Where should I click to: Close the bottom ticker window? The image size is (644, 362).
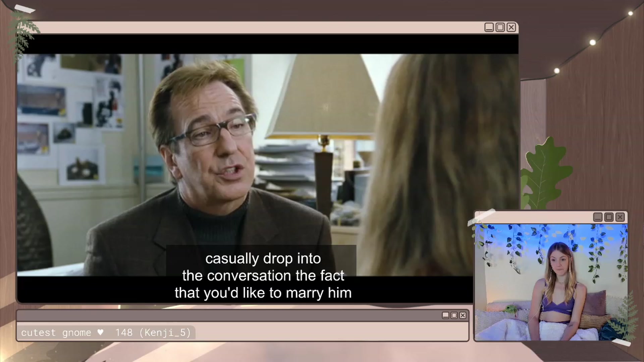pyautogui.click(x=463, y=315)
